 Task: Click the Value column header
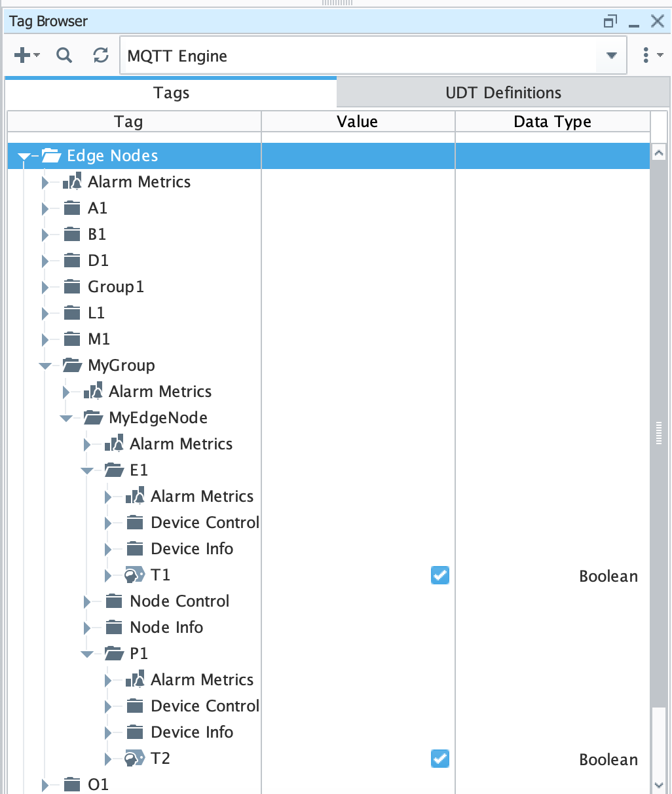pyautogui.click(x=357, y=122)
